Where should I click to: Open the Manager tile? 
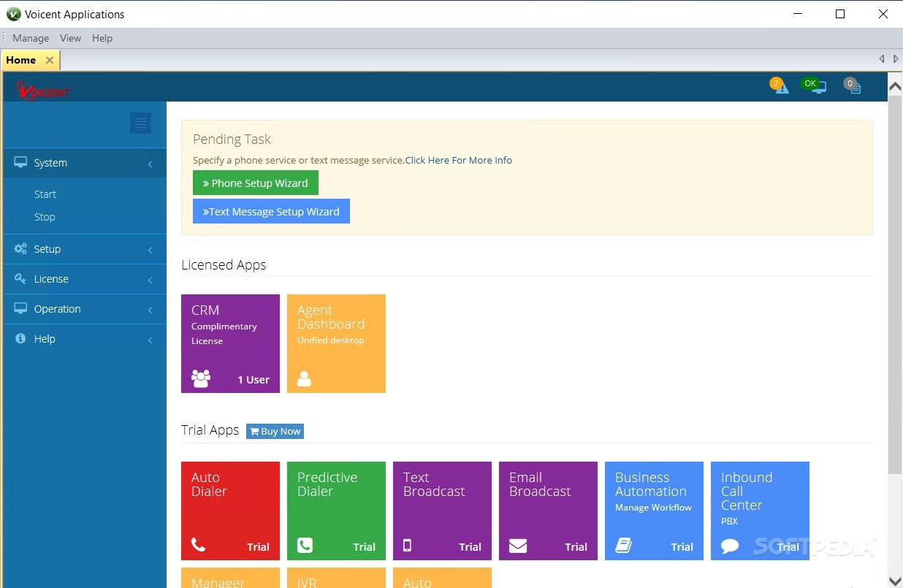[x=230, y=578]
